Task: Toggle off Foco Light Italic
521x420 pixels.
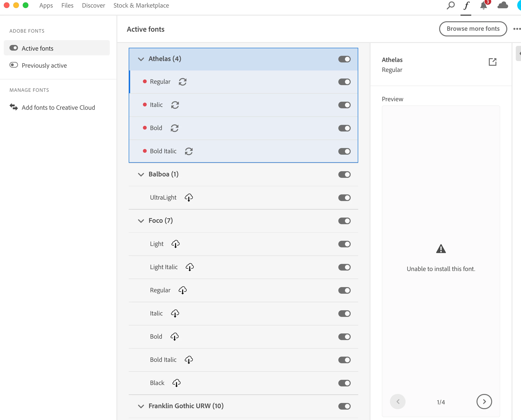Action: click(x=344, y=267)
